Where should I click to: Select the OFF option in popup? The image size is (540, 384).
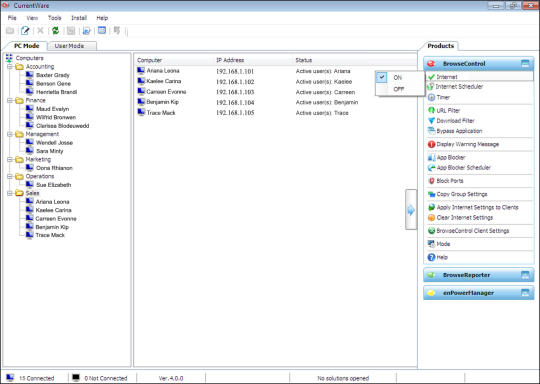tap(399, 89)
